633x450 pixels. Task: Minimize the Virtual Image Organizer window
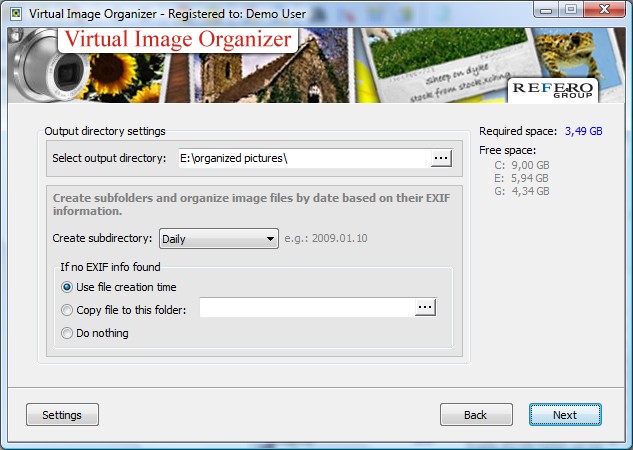pos(546,10)
